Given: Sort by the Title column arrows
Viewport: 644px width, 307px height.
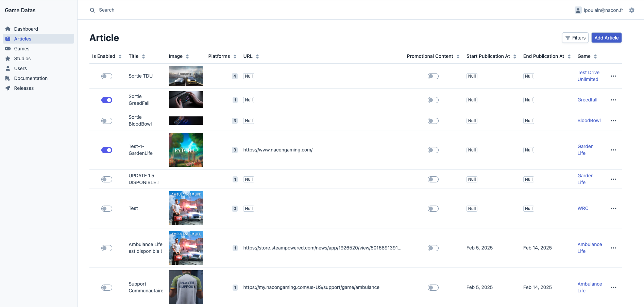Looking at the screenshot, I should coord(143,56).
